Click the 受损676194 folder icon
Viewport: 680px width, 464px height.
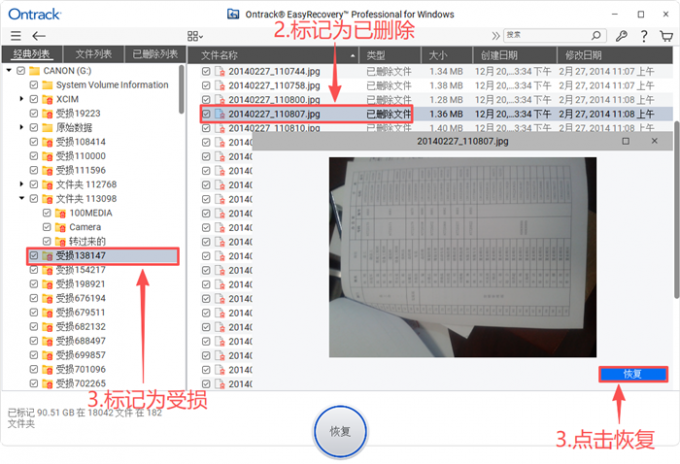tap(48, 298)
